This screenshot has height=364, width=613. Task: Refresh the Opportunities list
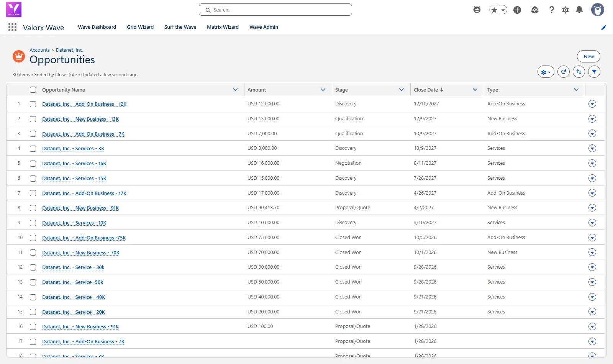(564, 72)
